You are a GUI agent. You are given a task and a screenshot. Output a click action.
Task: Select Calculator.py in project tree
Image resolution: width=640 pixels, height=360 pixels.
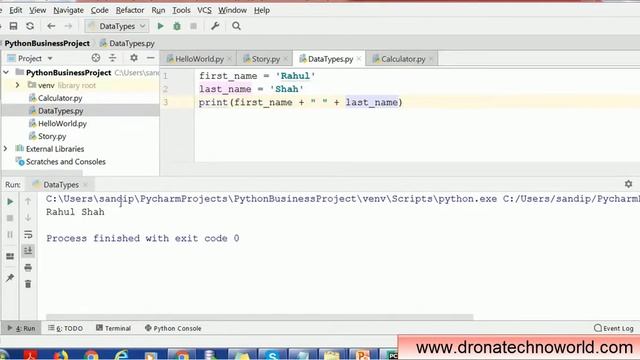[x=60, y=98]
